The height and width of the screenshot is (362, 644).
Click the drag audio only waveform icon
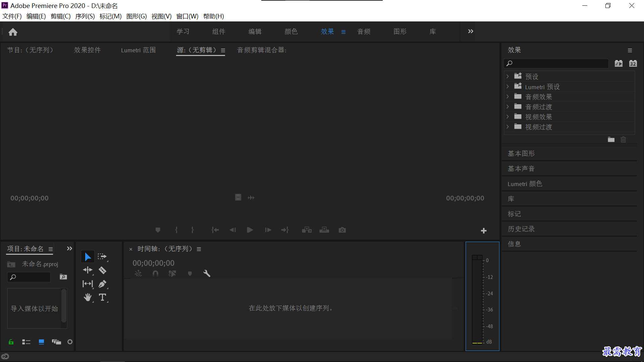click(251, 198)
